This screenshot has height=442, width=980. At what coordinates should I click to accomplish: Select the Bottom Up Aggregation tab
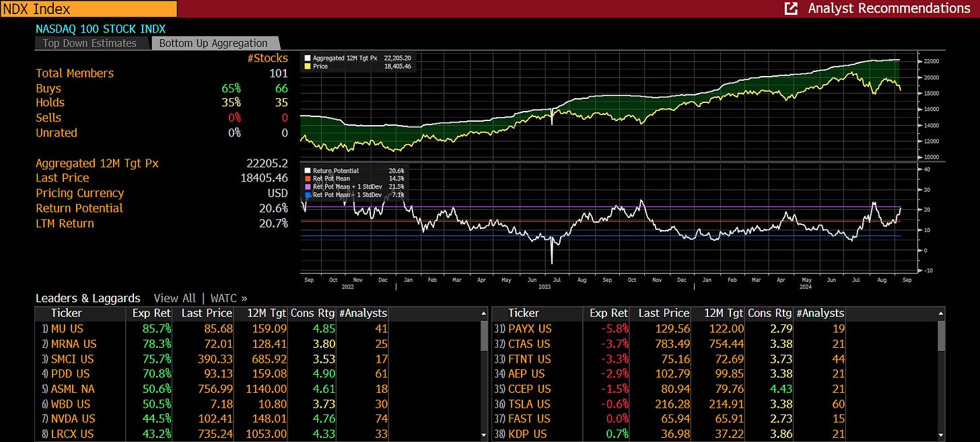tap(213, 43)
